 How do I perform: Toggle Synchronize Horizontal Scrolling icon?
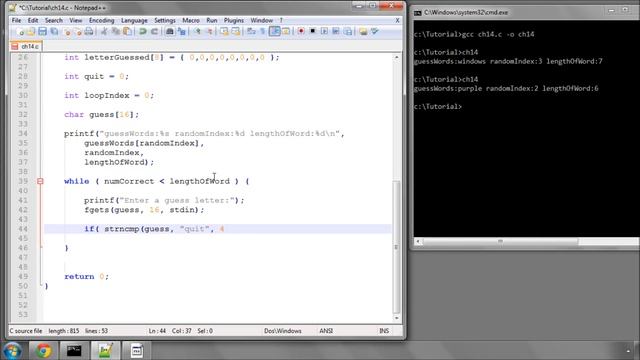click(x=236, y=31)
